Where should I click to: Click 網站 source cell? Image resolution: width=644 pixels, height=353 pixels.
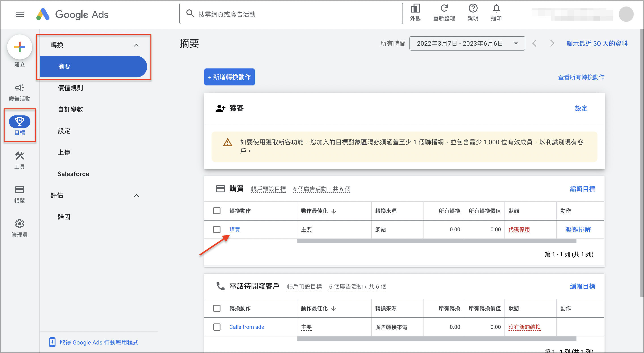(x=381, y=230)
